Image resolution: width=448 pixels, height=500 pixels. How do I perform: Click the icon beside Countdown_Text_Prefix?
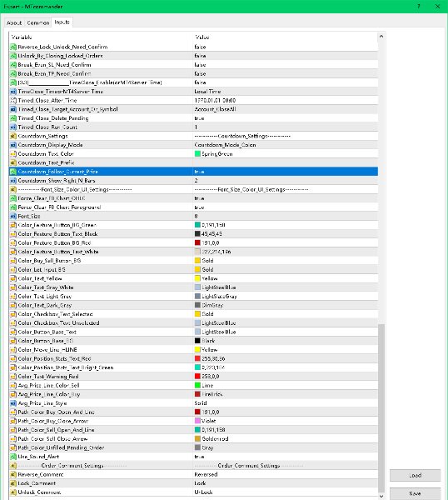pos(13,163)
